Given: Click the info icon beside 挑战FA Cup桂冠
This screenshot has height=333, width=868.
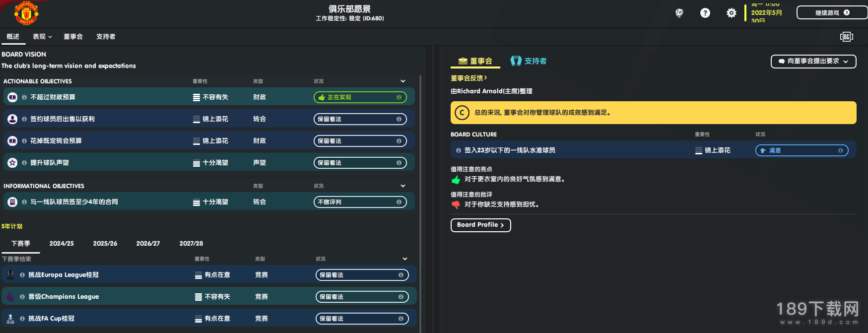Looking at the screenshot, I should coord(22,319).
